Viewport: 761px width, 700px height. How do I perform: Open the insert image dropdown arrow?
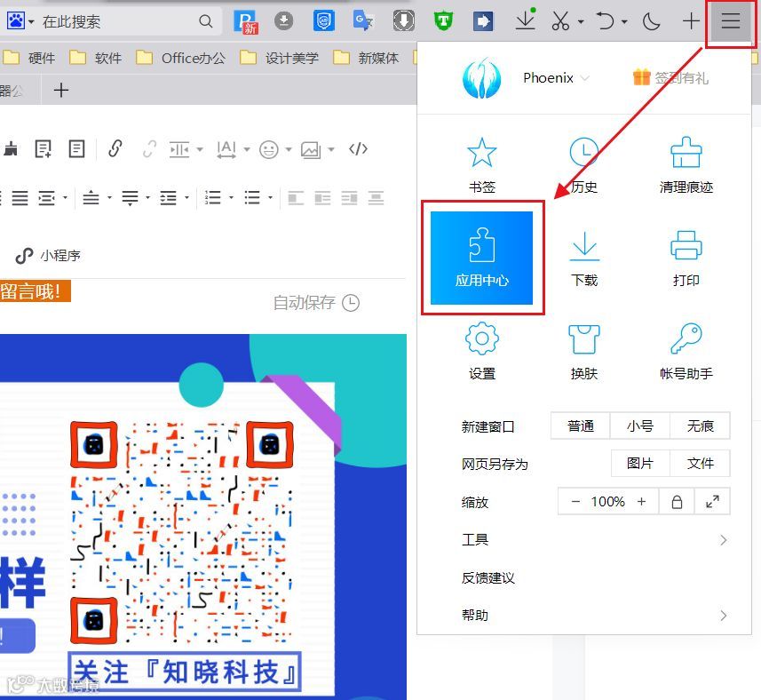[331, 149]
